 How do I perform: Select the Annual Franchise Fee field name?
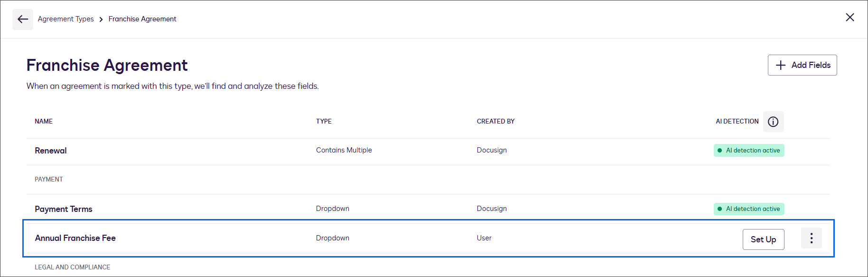coord(75,238)
